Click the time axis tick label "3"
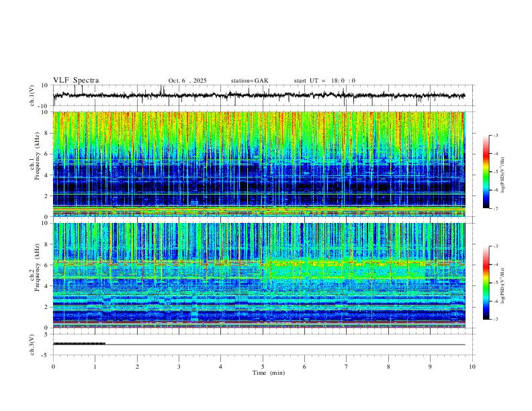The height and width of the screenshot is (411, 532). [x=179, y=367]
